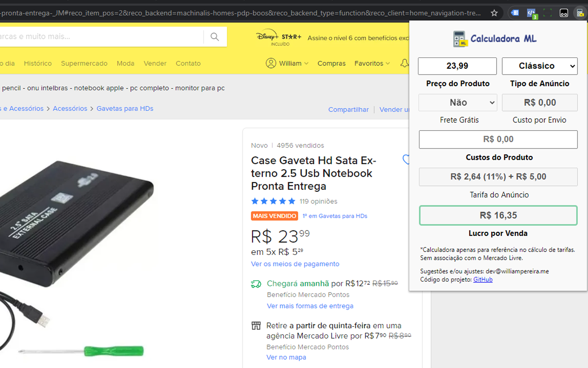The width and height of the screenshot is (588, 368).
Task: Go to Supermercado section
Action: (84, 63)
